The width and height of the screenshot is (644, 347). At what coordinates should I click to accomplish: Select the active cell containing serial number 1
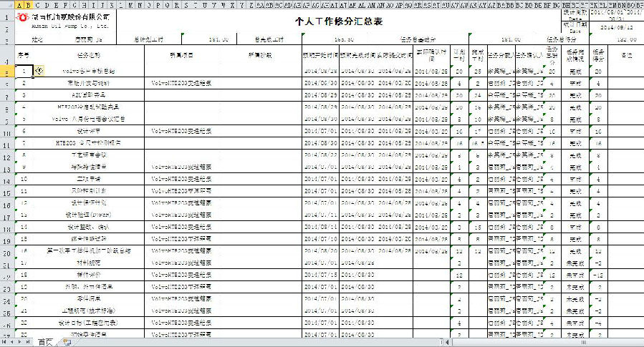pos(24,71)
